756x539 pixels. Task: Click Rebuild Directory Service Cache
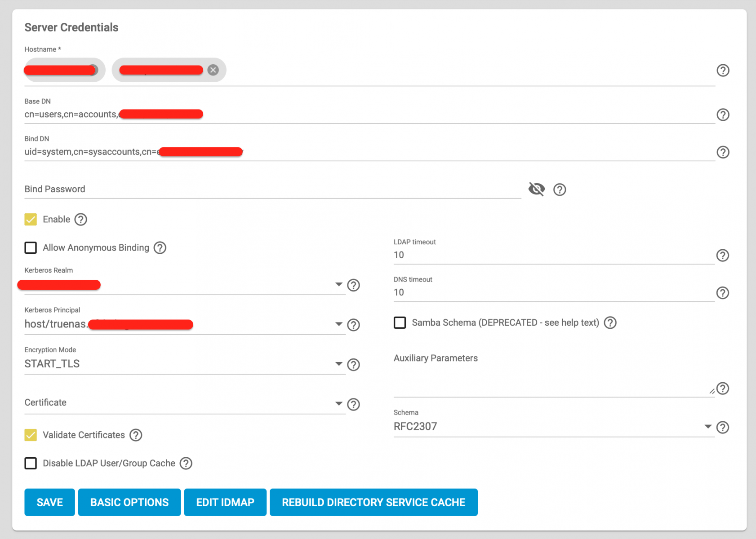coord(374,502)
